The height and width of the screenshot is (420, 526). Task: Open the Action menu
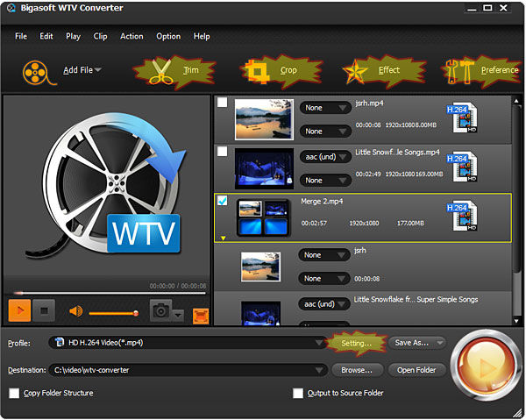[131, 36]
